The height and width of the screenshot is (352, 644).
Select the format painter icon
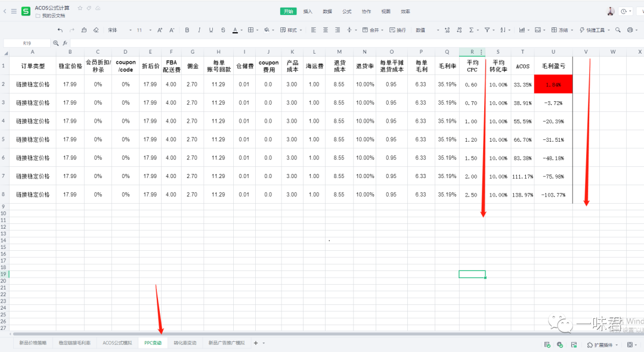click(x=84, y=30)
